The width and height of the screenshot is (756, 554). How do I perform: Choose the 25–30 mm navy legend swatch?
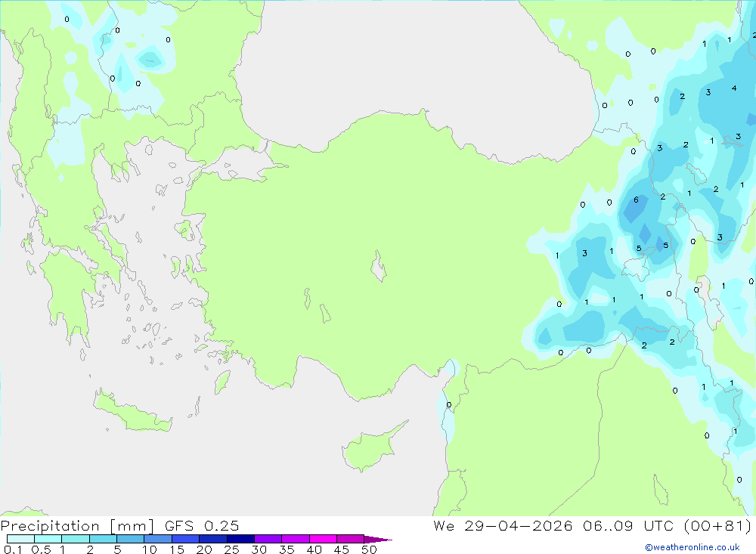click(240, 539)
